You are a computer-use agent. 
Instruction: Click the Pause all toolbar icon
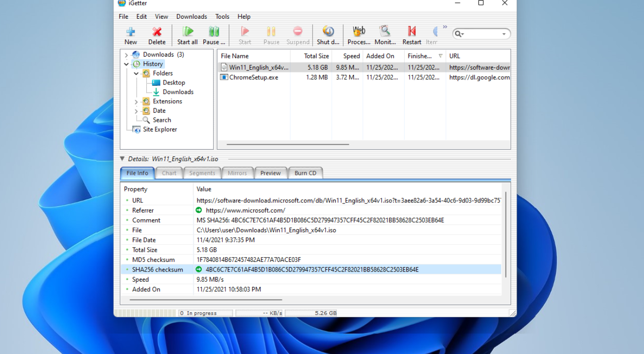[214, 32]
